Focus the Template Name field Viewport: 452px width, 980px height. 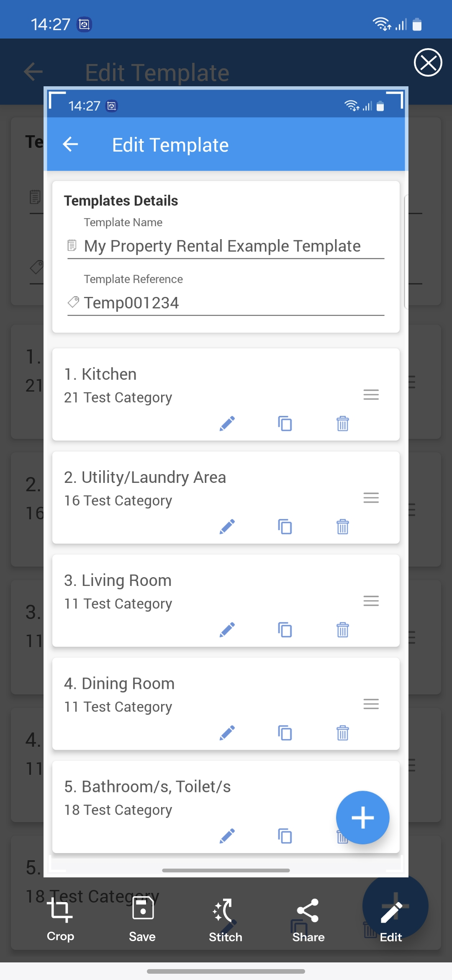[226, 246]
